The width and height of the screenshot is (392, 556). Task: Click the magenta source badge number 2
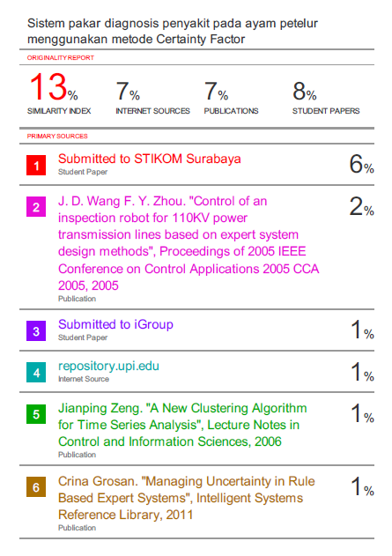[x=36, y=207]
